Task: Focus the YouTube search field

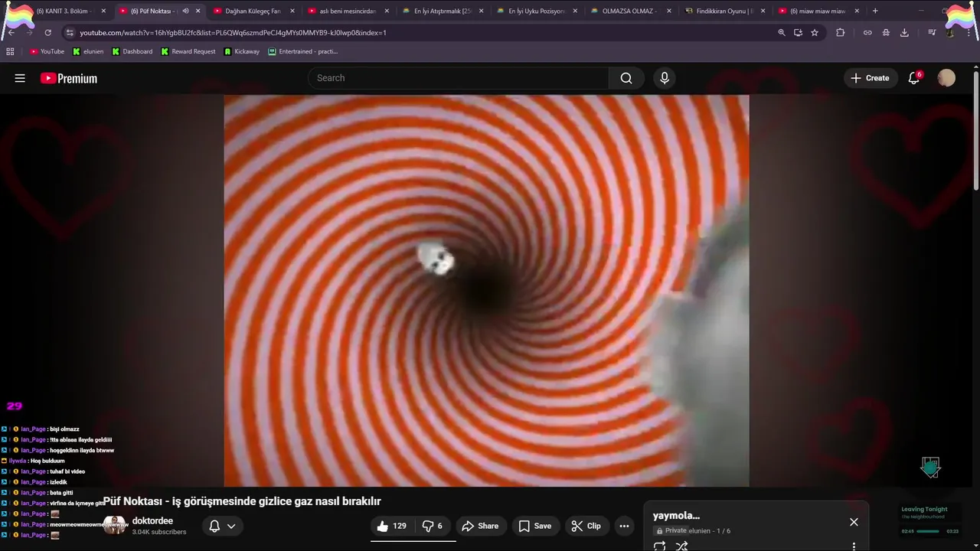Action: pos(458,78)
